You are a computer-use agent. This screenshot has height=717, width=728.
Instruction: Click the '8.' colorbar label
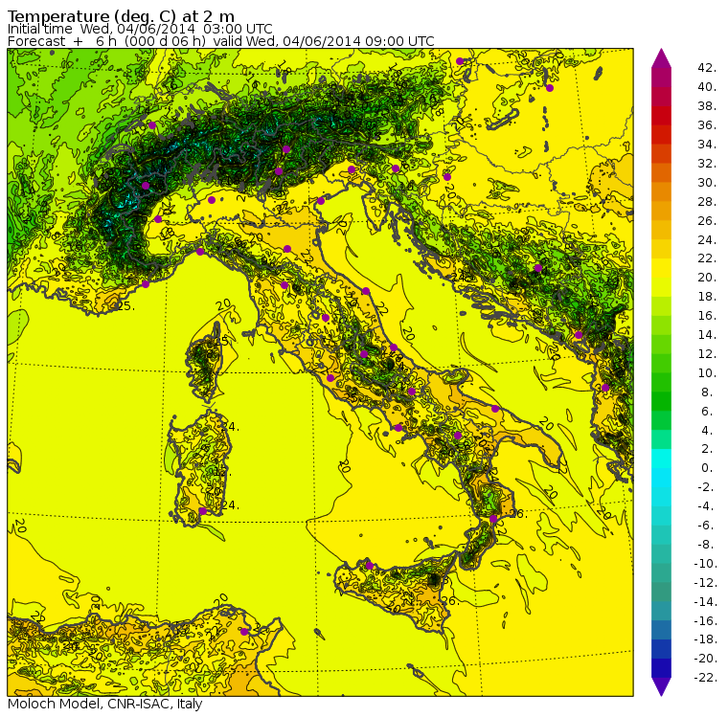(707, 392)
